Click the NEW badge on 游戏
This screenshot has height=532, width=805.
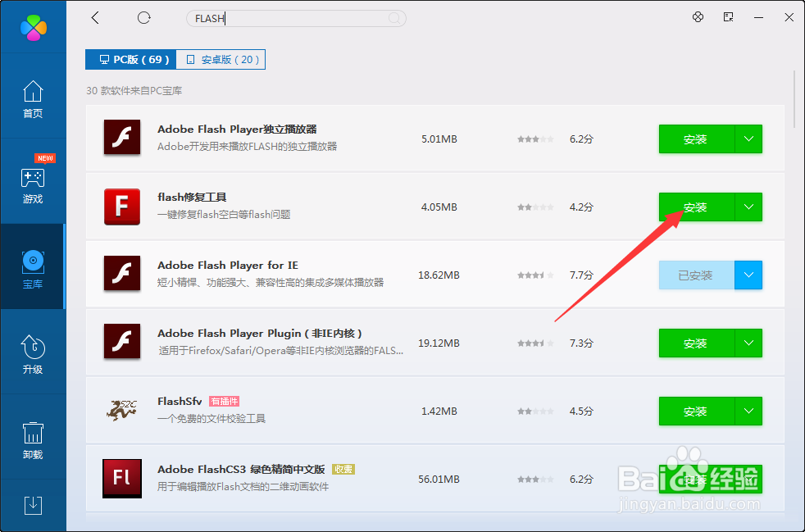pyautogui.click(x=45, y=158)
